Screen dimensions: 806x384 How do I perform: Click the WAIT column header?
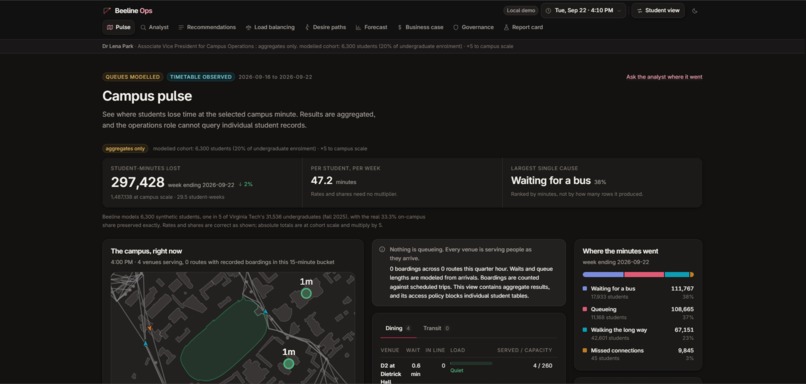[x=413, y=351]
